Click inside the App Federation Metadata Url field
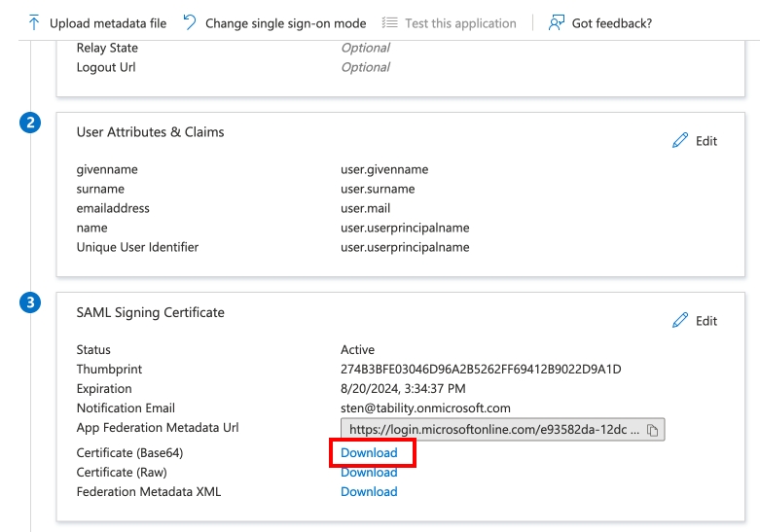Image resolution: width=760 pixels, height=532 pixels. tap(491, 429)
